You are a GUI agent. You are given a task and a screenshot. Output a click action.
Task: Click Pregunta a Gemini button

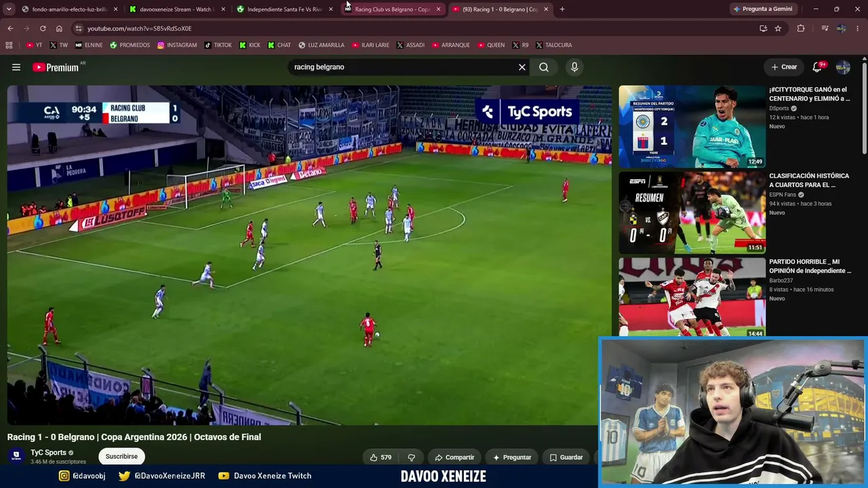[762, 9]
